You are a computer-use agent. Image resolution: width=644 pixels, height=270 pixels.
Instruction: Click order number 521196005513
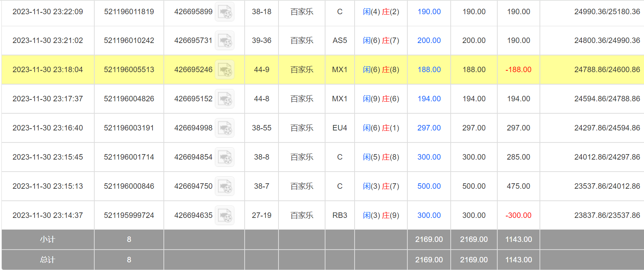pyautogui.click(x=129, y=70)
